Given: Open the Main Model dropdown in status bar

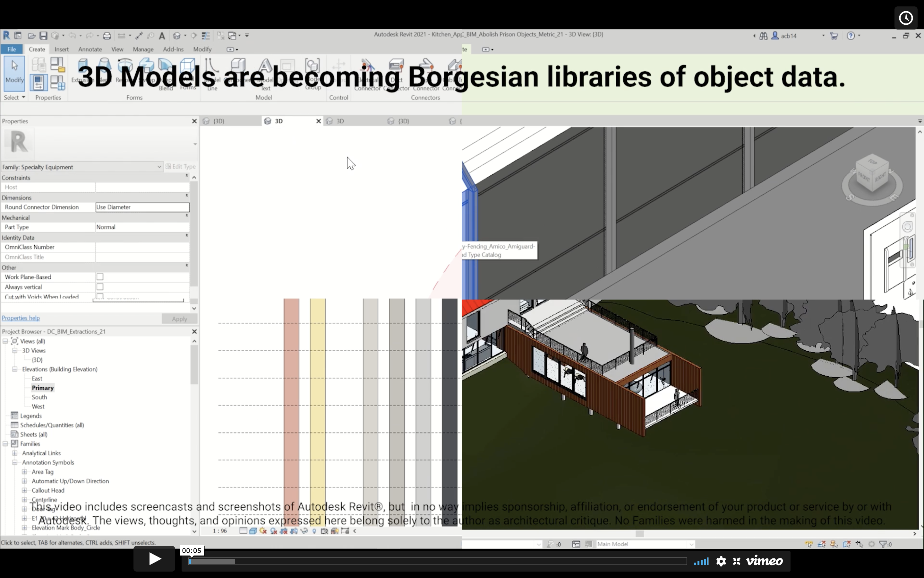Looking at the screenshot, I should tap(645, 544).
